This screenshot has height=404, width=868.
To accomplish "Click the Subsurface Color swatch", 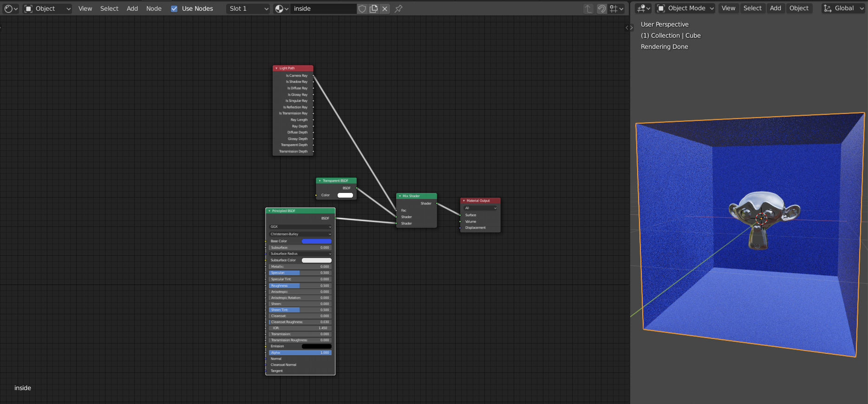I will [317, 260].
